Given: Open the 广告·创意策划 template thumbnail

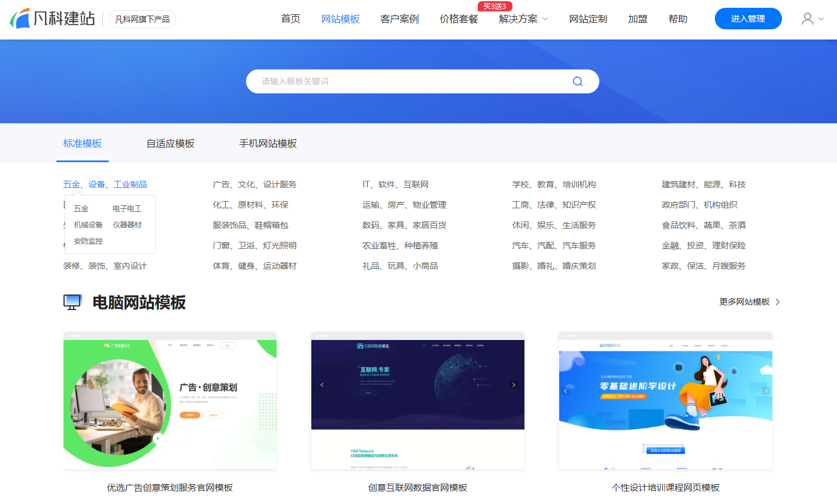Looking at the screenshot, I should tap(170, 400).
